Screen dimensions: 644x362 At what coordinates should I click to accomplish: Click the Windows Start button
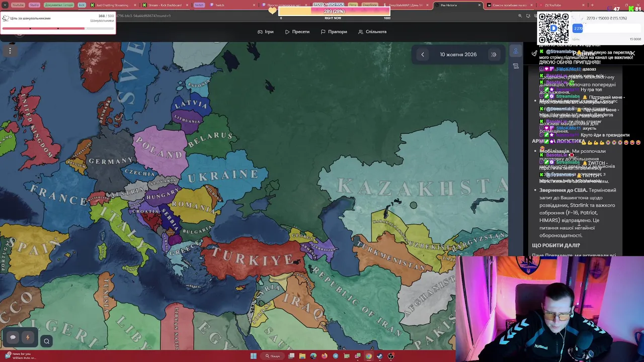coord(254,356)
